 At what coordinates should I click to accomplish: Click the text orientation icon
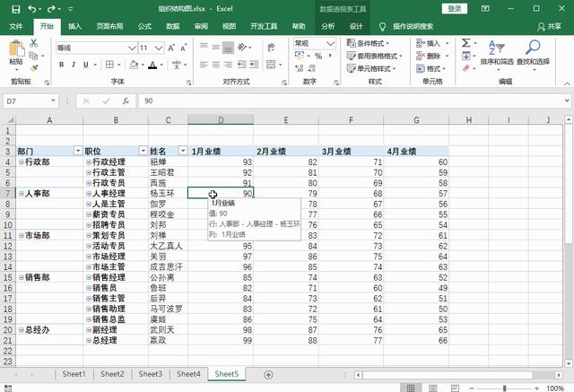242,48
